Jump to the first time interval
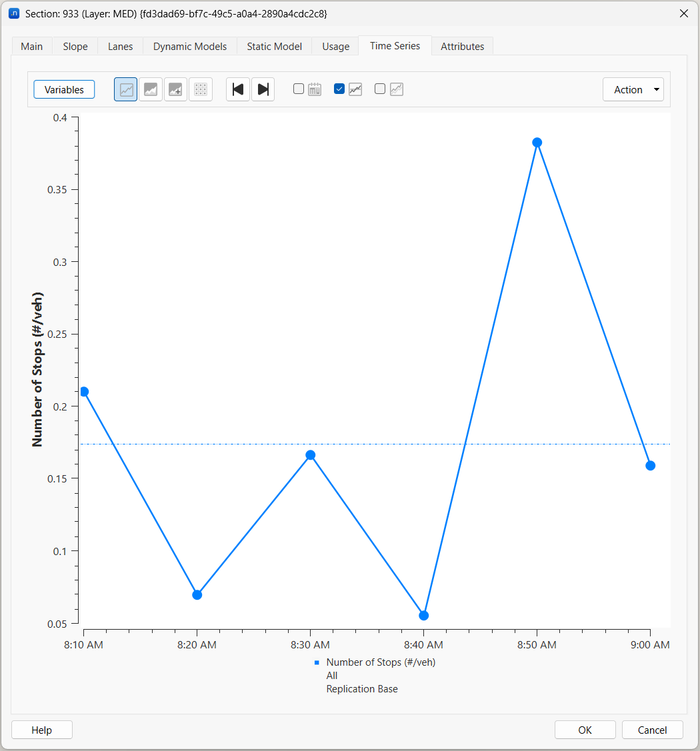The height and width of the screenshot is (751, 700). 238,89
